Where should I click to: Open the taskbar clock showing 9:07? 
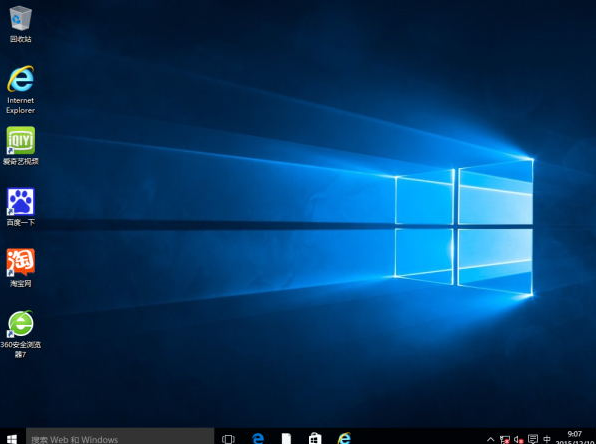pos(575,438)
